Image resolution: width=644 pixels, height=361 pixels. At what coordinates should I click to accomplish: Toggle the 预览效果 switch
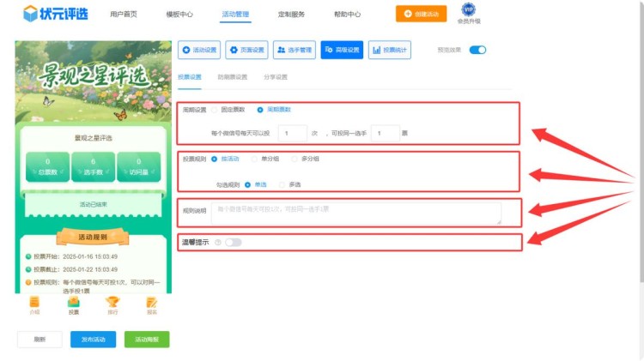point(477,50)
